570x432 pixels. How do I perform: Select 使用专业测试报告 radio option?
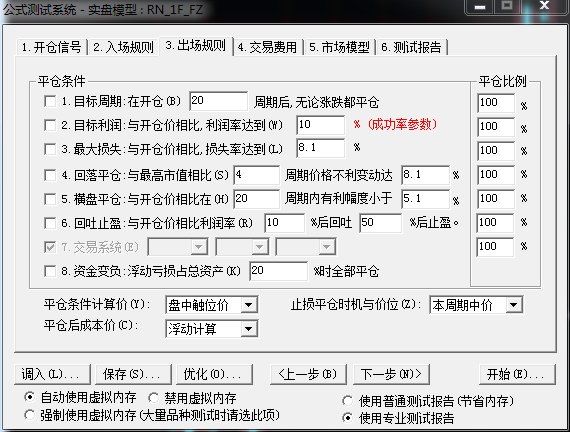pyautogui.click(x=348, y=418)
